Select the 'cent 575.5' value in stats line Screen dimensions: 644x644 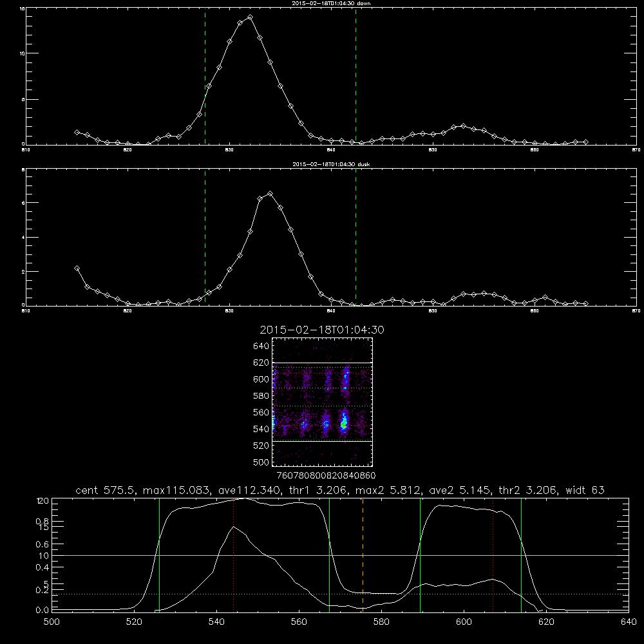tap(107, 490)
